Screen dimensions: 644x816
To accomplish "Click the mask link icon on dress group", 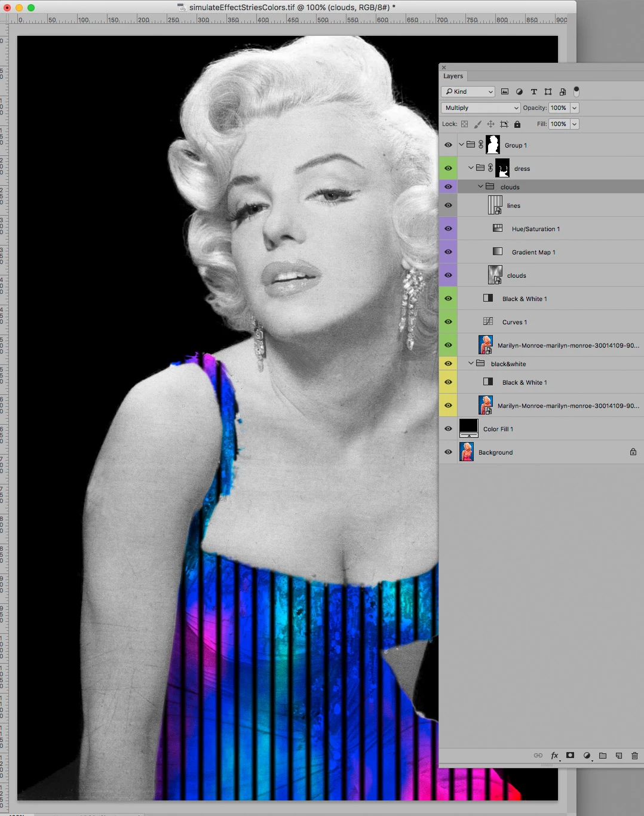I will [x=490, y=168].
